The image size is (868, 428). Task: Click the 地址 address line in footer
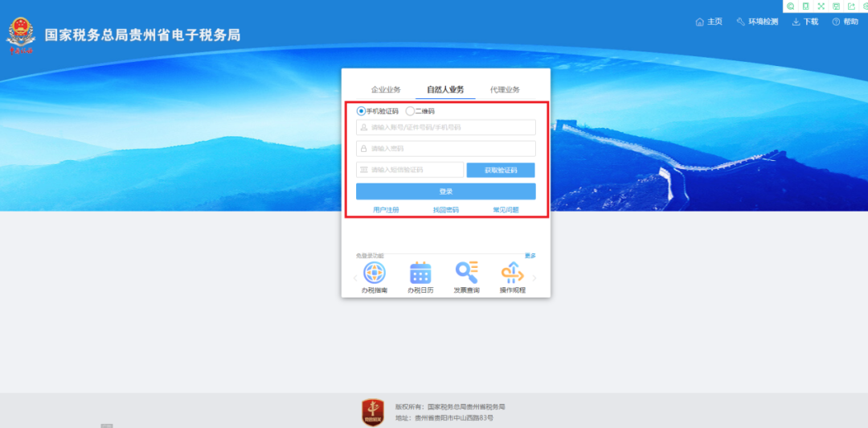click(x=444, y=418)
